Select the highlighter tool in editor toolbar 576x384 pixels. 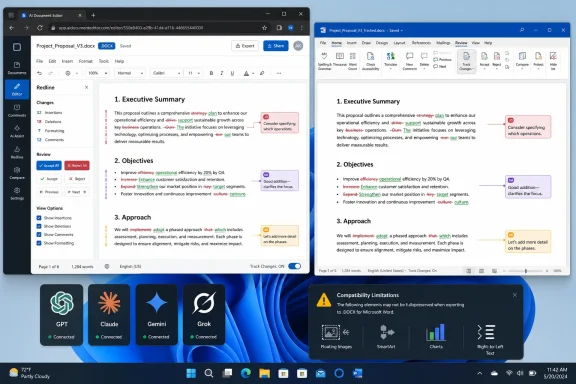(x=262, y=73)
